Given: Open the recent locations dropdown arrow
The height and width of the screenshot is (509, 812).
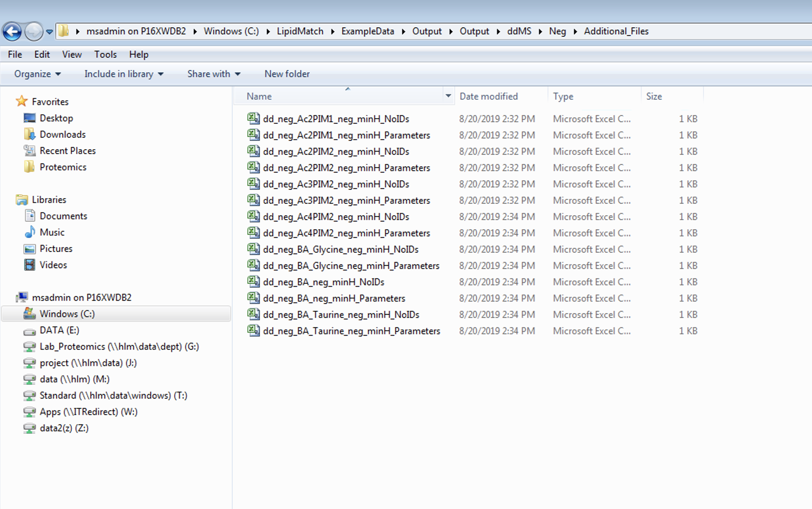Looking at the screenshot, I should click(49, 31).
